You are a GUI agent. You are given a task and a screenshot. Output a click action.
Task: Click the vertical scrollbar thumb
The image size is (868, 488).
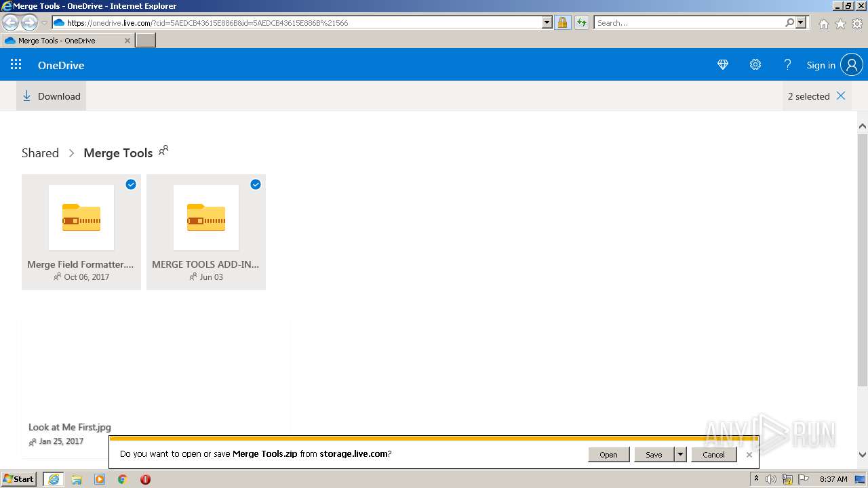tap(863, 260)
